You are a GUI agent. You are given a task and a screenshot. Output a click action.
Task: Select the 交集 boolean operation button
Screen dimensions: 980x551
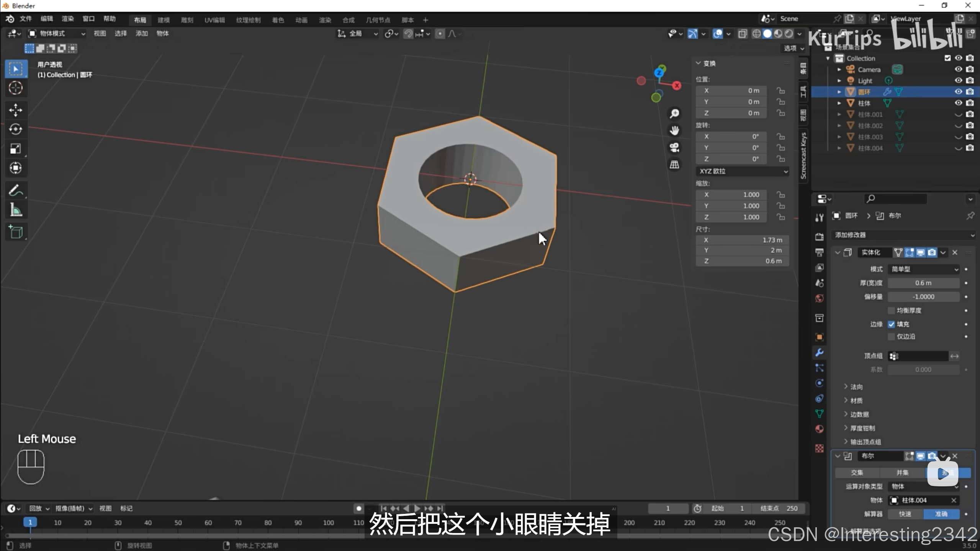(x=857, y=473)
